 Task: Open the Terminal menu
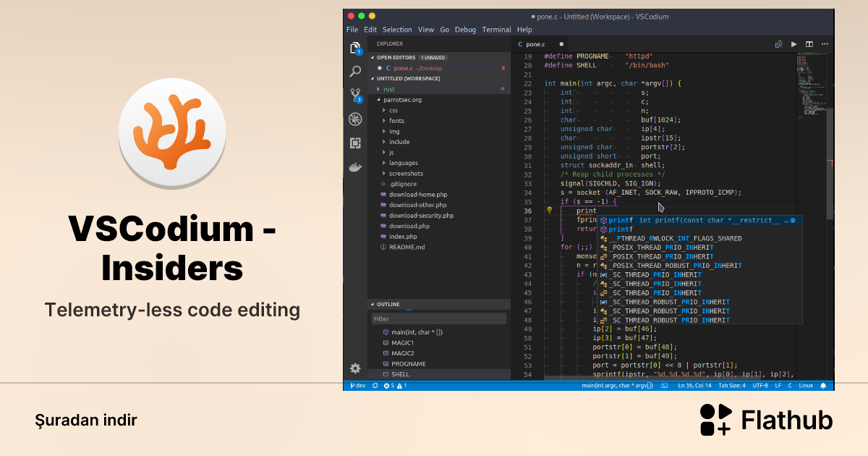point(496,30)
